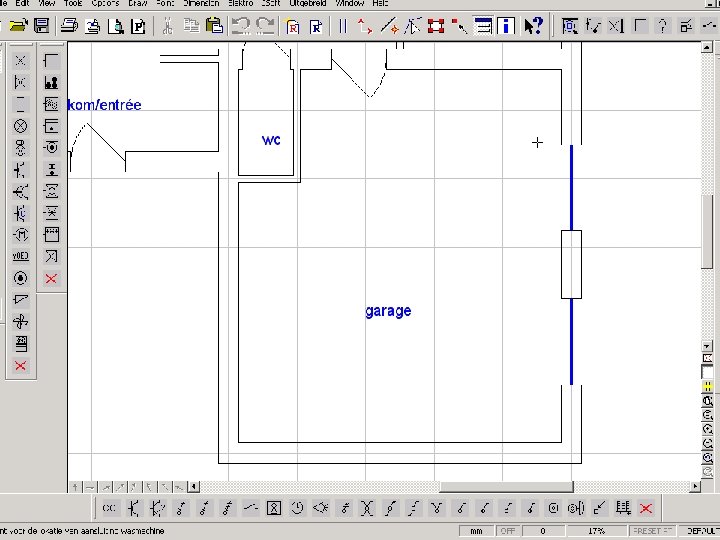Click the blue 'i' information icon
This screenshot has height=540, width=720.
pos(506,25)
